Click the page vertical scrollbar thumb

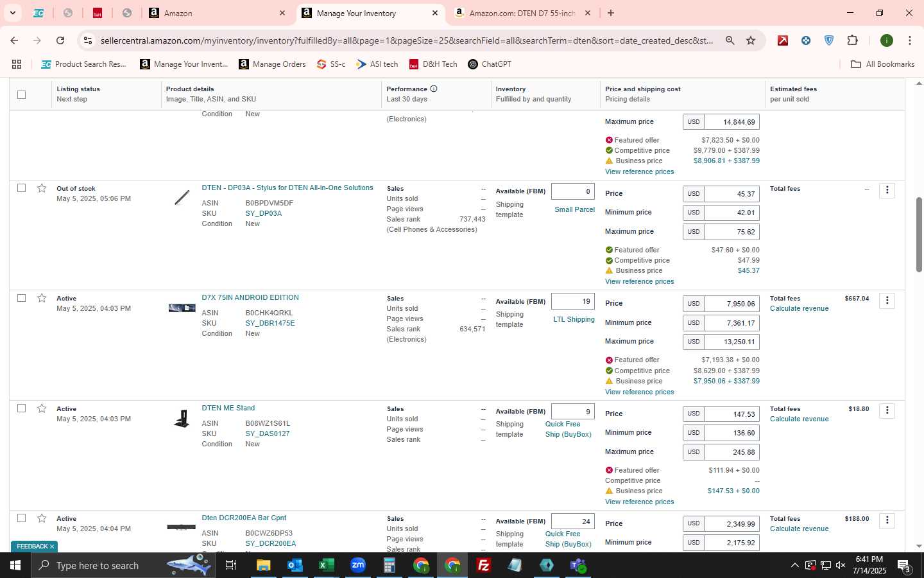click(919, 234)
